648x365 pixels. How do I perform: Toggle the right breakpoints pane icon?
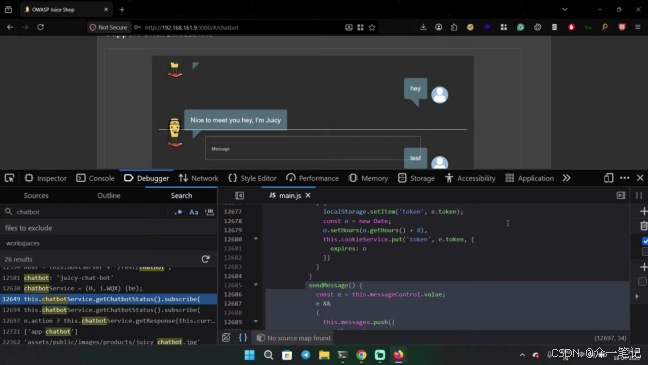click(x=621, y=195)
